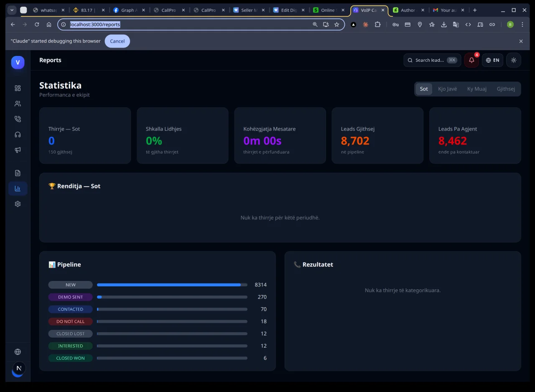This screenshot has width=535, height=392.
Task: Open the N user avatar in sidebar
Action: click(19, 368)
